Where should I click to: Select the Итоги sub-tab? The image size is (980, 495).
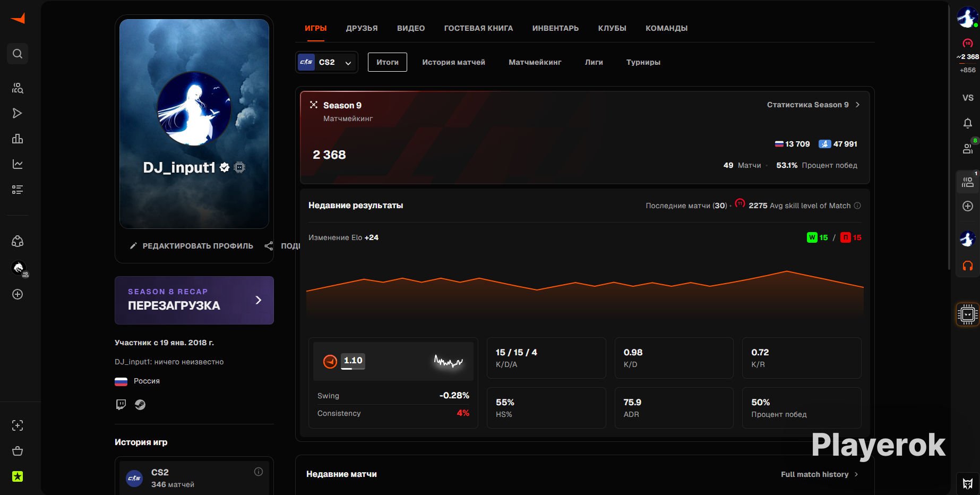[x=388, y=62]
